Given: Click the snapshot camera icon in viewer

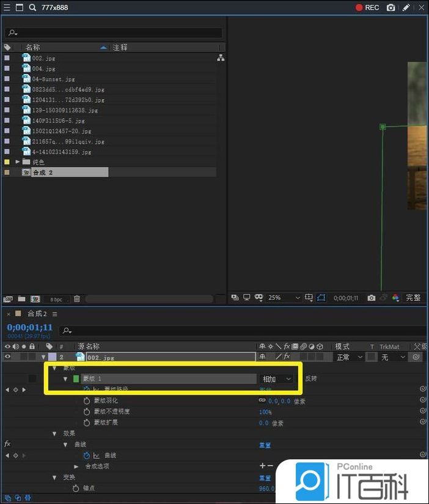Looking at the screenshot, I should 371,298.
